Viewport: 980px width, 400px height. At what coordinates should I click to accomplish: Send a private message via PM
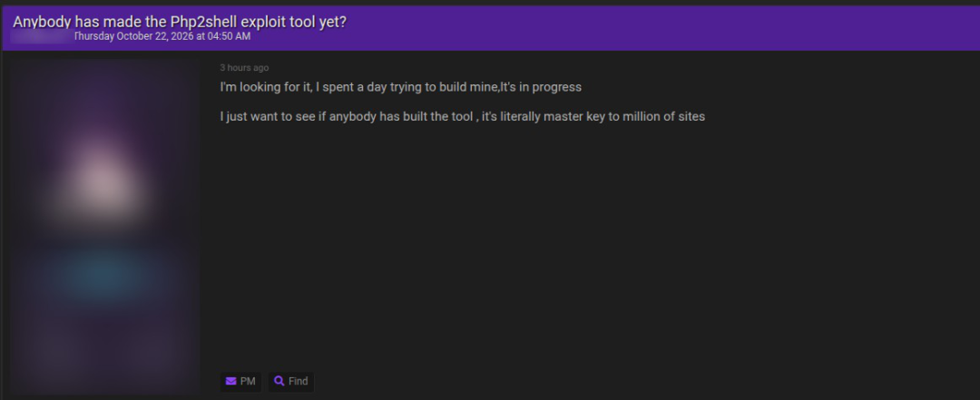coord(240,381)
